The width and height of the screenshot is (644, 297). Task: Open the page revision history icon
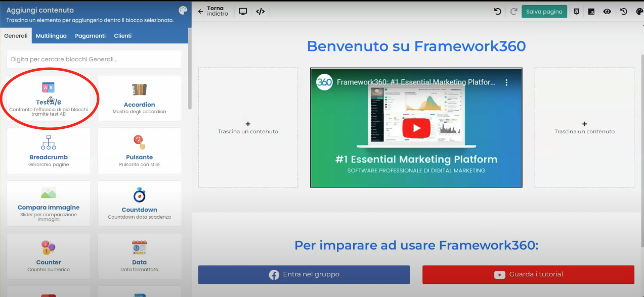click(623, 11)
